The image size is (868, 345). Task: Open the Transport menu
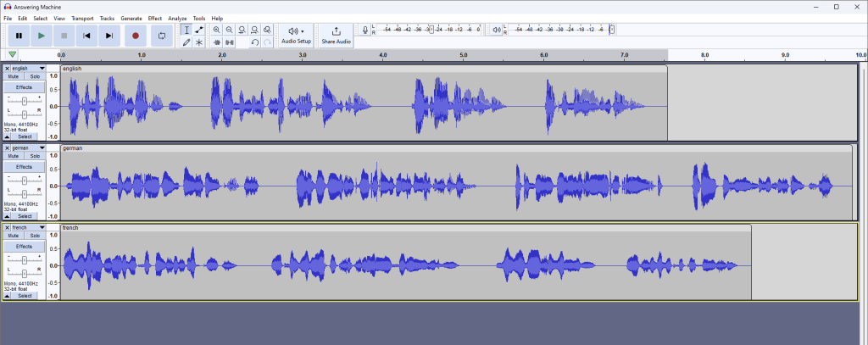coord(82,19)
